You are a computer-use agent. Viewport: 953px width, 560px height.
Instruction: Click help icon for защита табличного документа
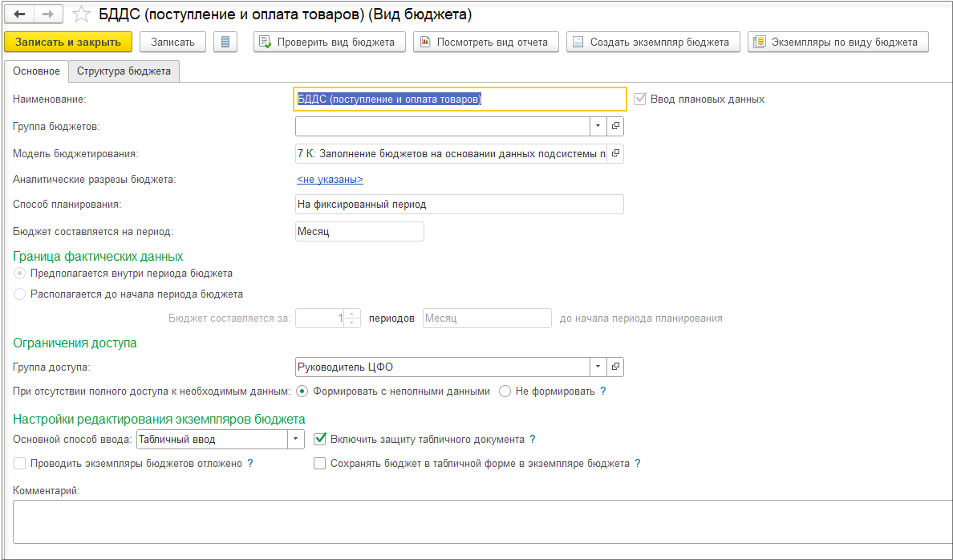533,440
